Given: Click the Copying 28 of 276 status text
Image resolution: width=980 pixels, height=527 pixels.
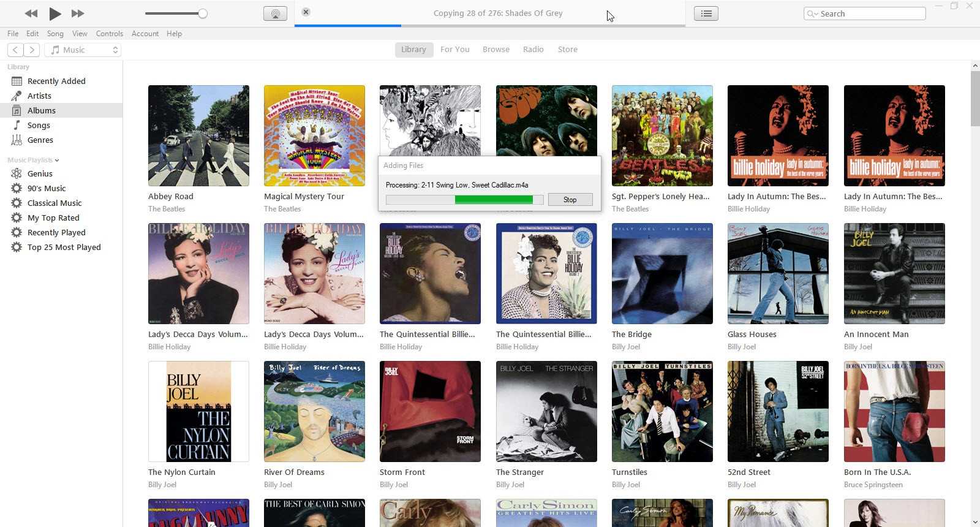Looking at the screenshot, I should pyautogui.click(x=498, y=13).
